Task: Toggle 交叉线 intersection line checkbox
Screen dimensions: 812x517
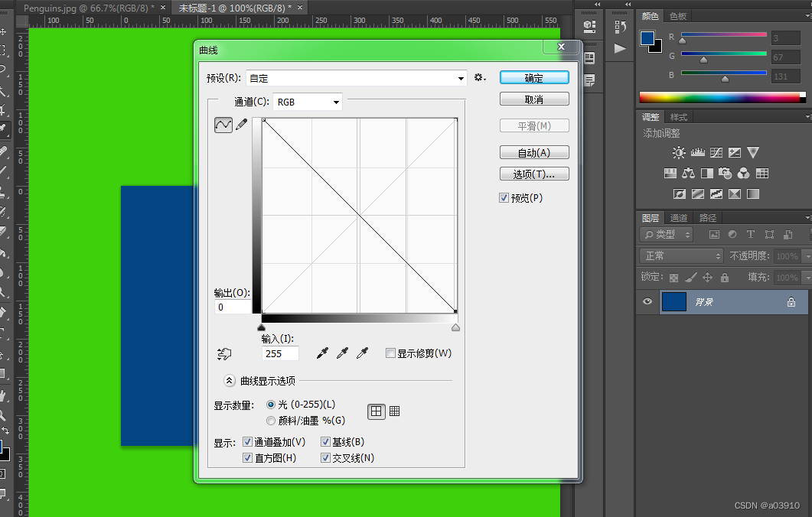Action: coord(326,457)
